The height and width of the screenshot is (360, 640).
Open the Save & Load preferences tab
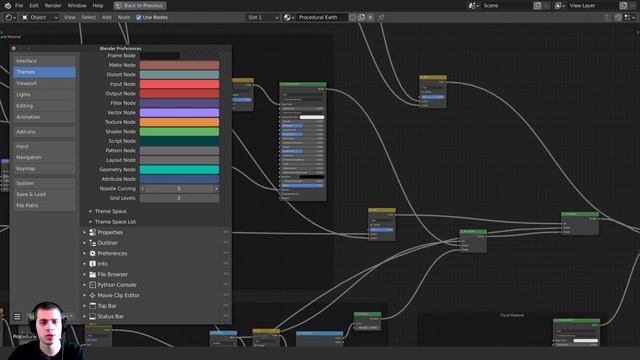click(44, 194)
